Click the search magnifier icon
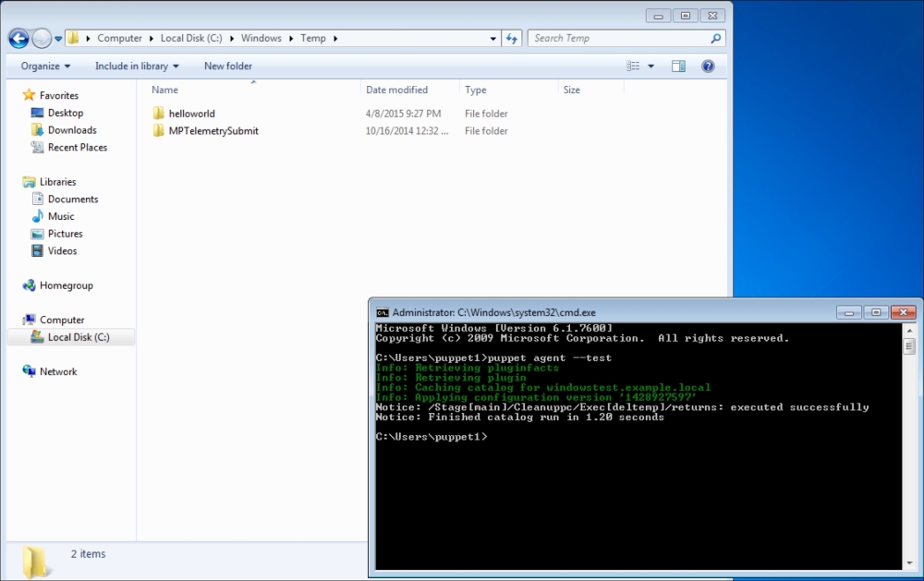This screenshot has height=581, width=924. (x=715, y=38)
